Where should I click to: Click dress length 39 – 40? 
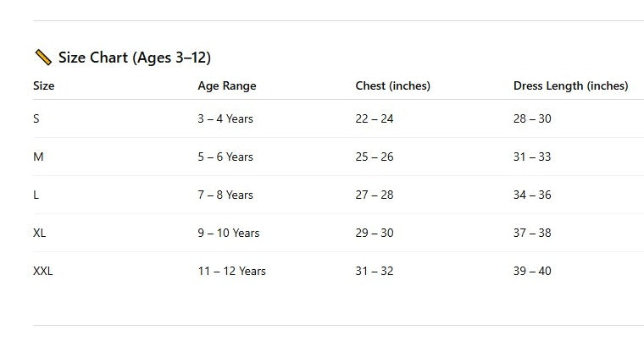pos(532,271)
